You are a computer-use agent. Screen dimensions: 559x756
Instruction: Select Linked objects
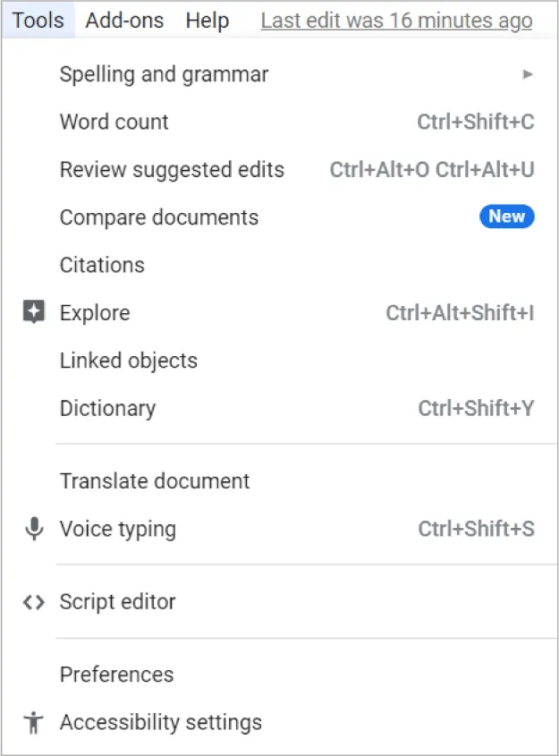(x=128, y=361)
